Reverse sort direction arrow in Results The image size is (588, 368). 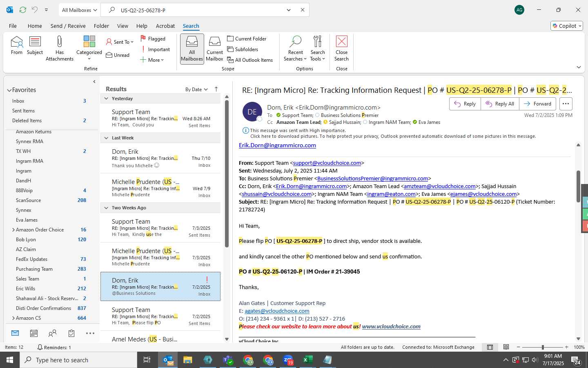pyautogui.click(x=216, y=89)
